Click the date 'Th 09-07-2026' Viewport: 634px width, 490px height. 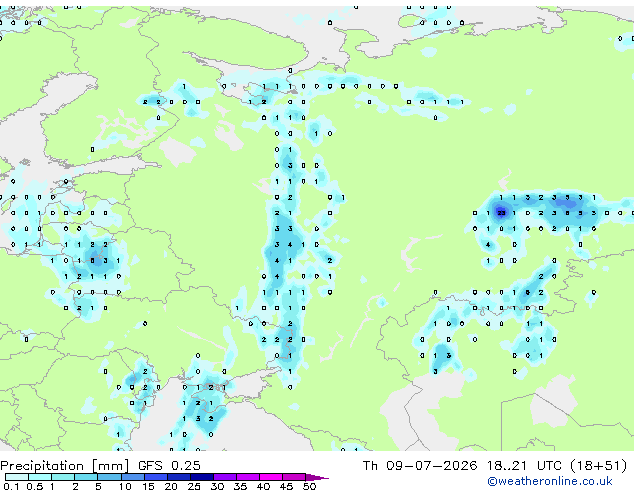(419, 466)
